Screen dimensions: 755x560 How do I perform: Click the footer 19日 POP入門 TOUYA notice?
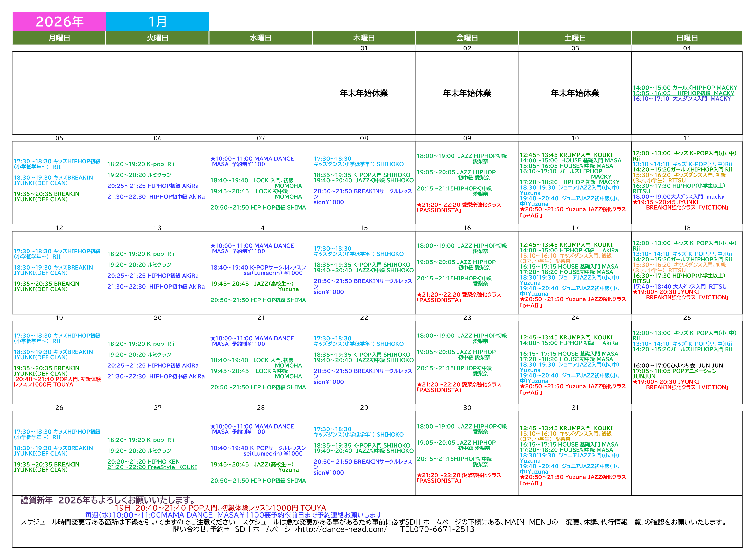point(220,508)
